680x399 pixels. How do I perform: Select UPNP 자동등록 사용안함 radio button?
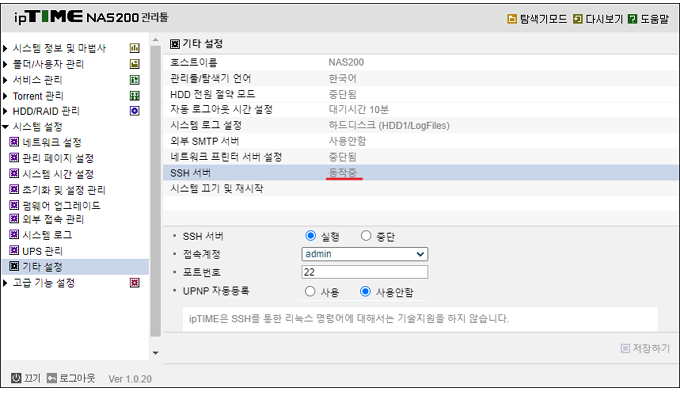[x=366, y=291]
